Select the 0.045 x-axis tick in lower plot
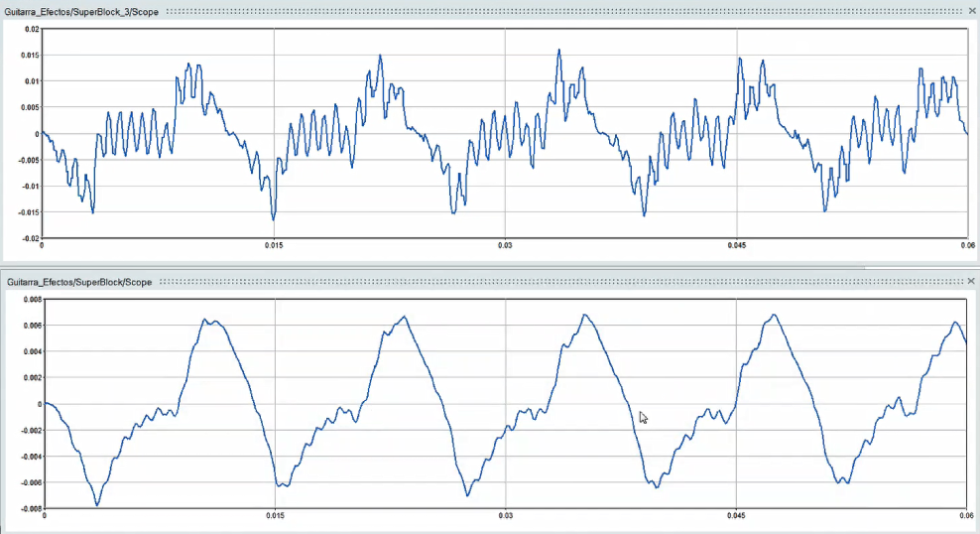 point(736,516)
